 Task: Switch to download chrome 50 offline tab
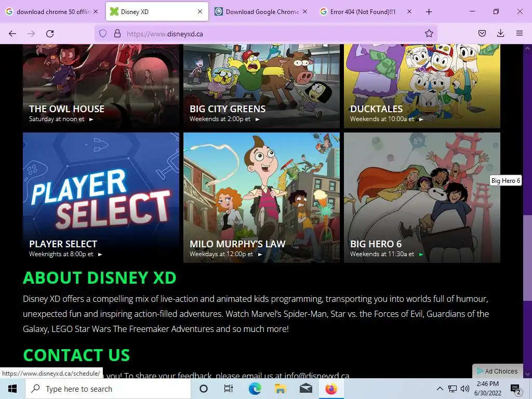pos(52,11)
